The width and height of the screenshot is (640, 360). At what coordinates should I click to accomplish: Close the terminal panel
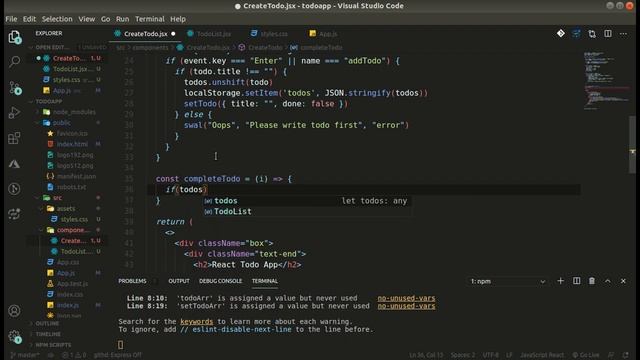pyautogui.click(x=623, y=281)
